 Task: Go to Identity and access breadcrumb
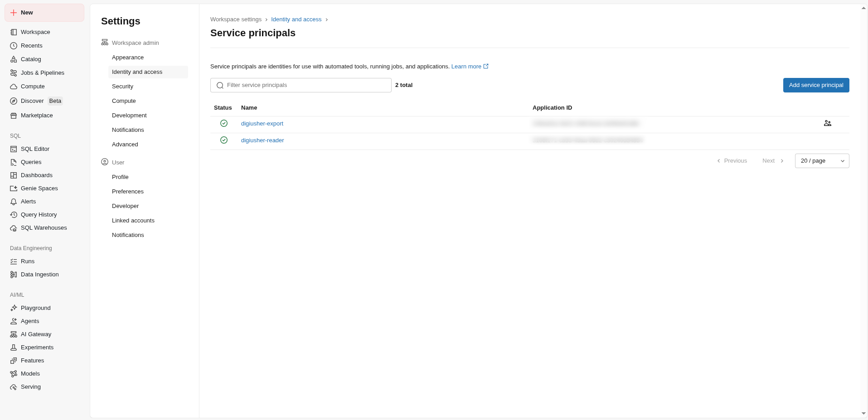click(296, 19)
